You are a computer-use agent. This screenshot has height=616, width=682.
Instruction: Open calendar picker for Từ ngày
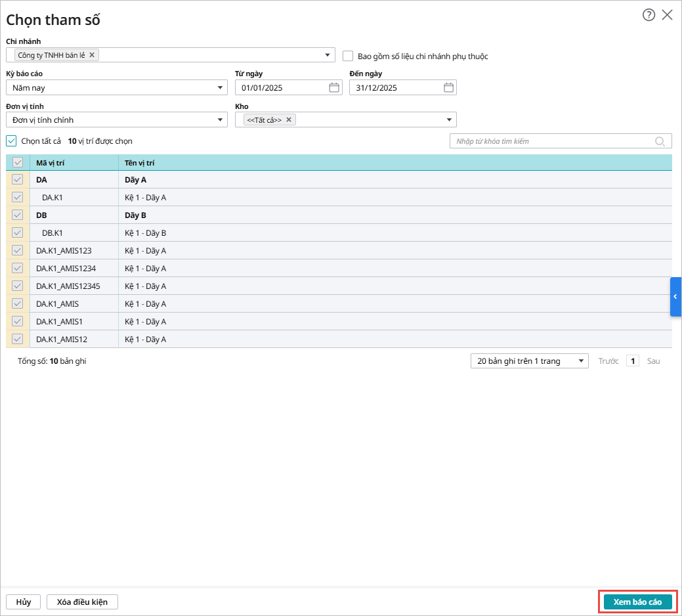click(334, 87)
